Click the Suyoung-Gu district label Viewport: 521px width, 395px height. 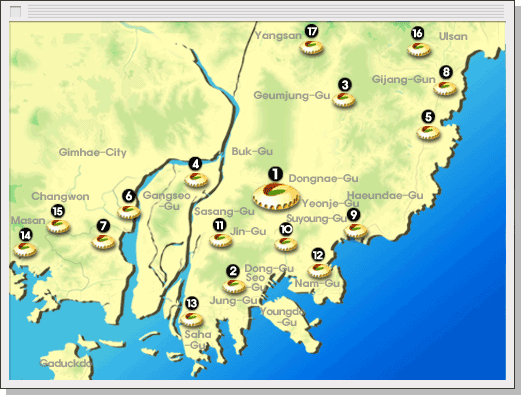click(316, 219)
